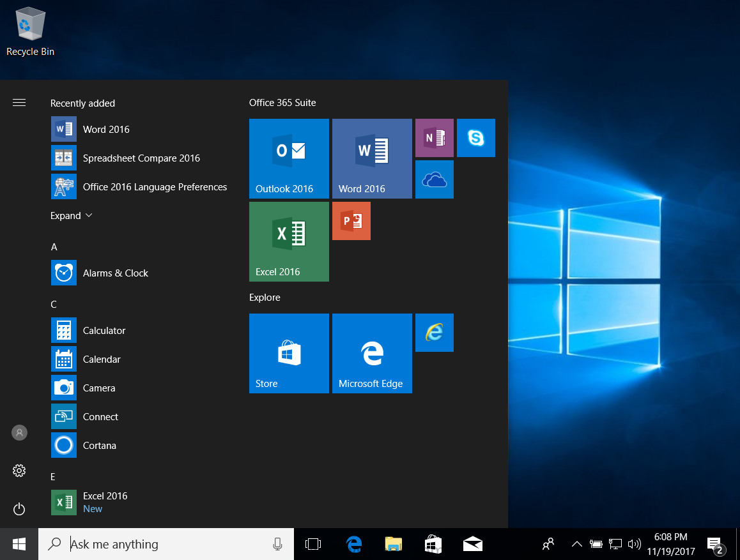The height and width of the screenshot is (560, 740).
Task: Click the letter A app list header
Action: pyautogui.click(x=54, y=247)
